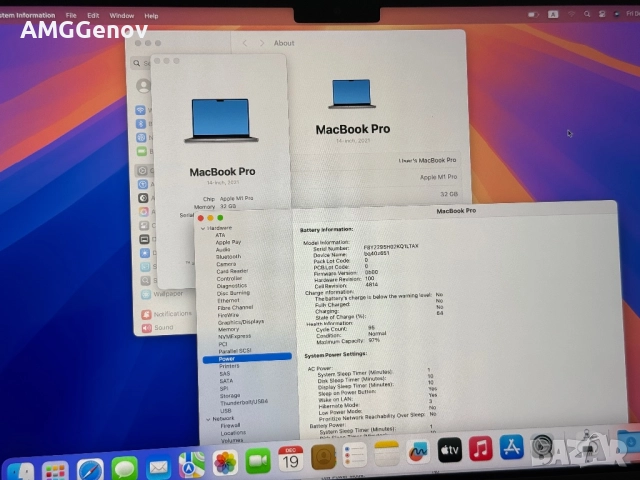The width and height of the screenshot is (640, 480).
Task: Open Notes from the Dock
Action: (x=387, y=453)
